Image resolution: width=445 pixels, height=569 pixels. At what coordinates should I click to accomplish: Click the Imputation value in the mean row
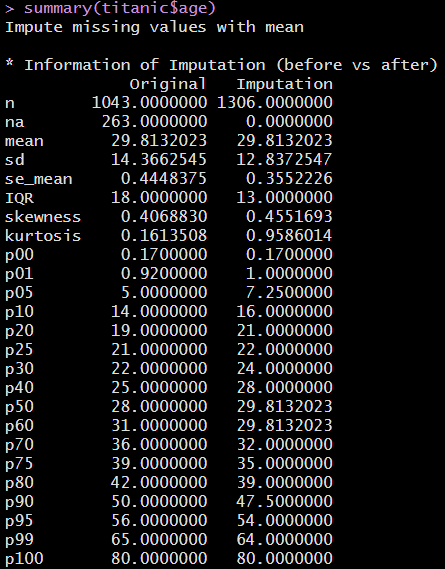[285, 140]
